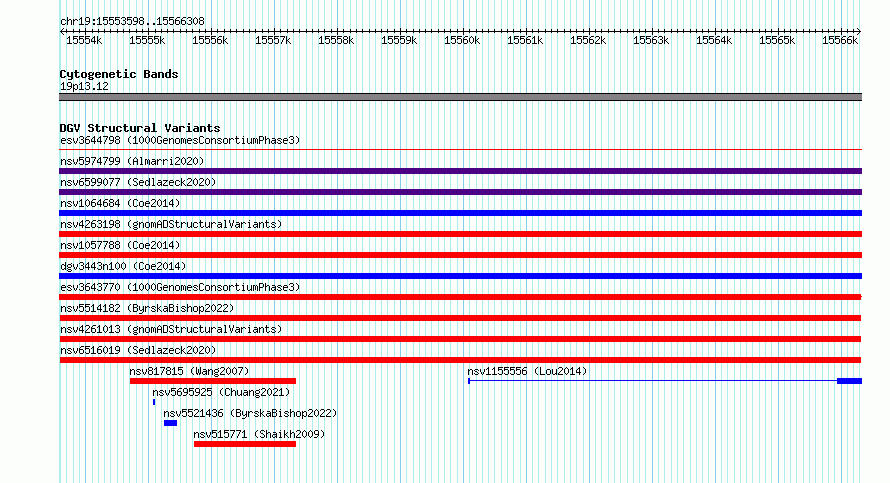
Task: Click the DGV Structural Variants track title
Action: point(140,128)
